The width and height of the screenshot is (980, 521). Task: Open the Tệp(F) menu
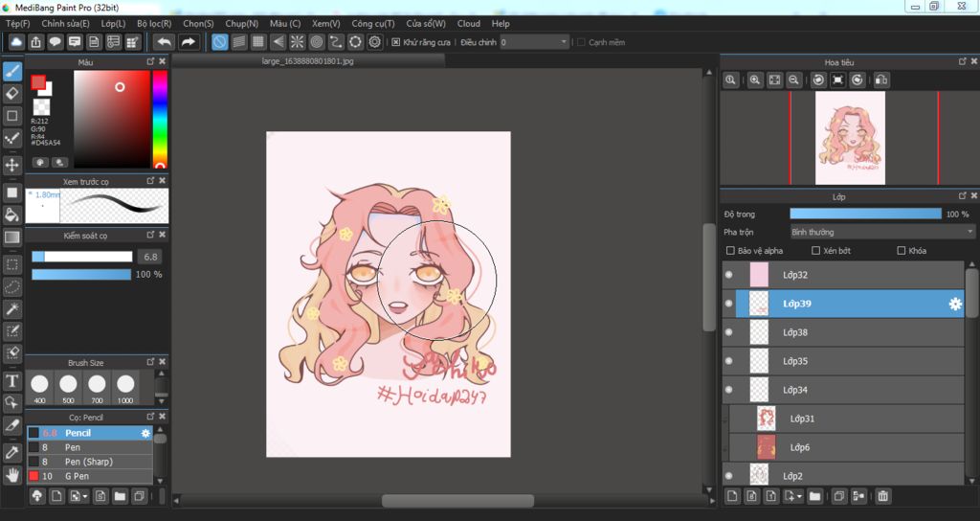click(x=17, y=23)
